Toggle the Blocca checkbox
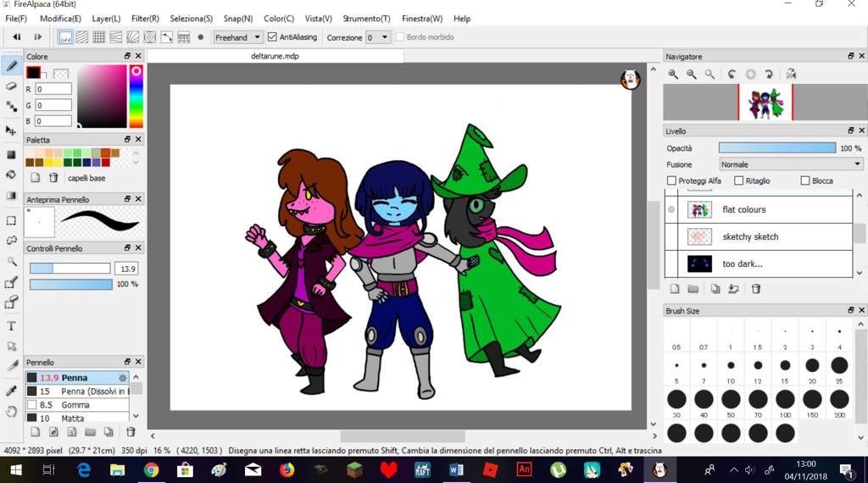The width and height of the screenshot is (868, 483). 805,180
